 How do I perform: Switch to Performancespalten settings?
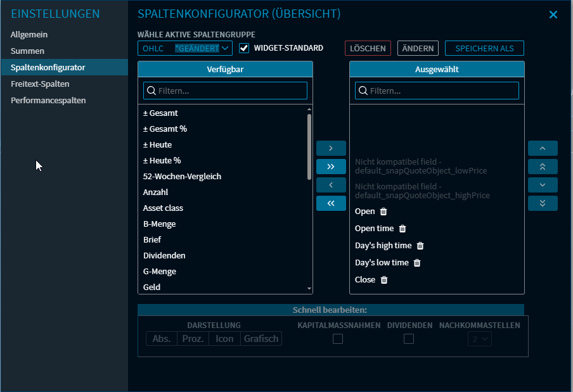pos(48,100)
